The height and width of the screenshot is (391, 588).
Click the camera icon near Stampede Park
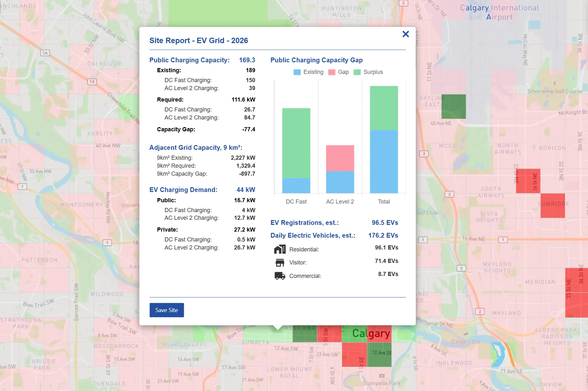381,376
